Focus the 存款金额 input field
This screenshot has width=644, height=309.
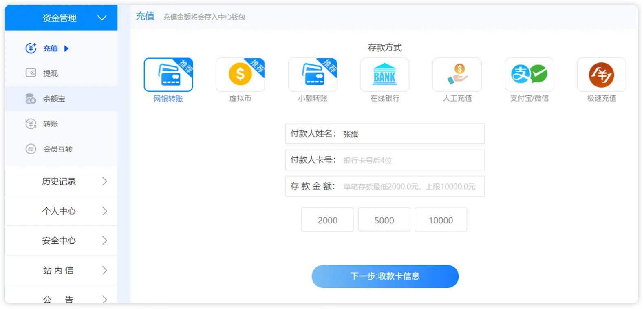412,187
